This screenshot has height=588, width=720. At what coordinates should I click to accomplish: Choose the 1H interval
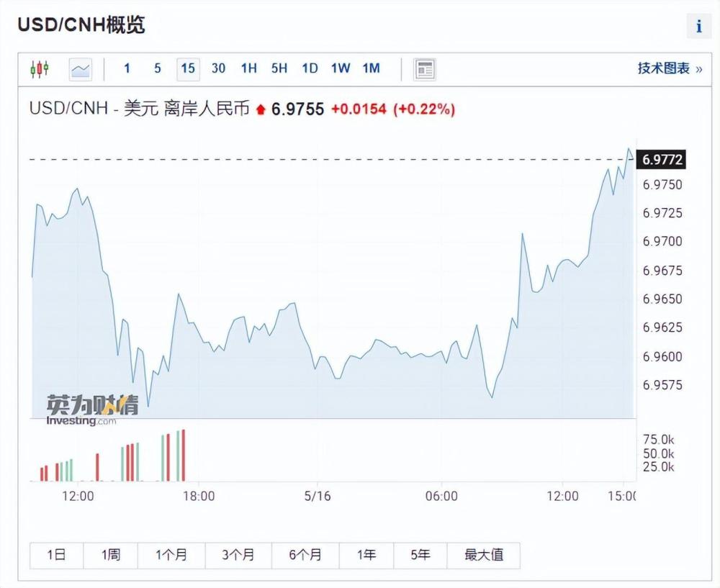coord(248,69)
